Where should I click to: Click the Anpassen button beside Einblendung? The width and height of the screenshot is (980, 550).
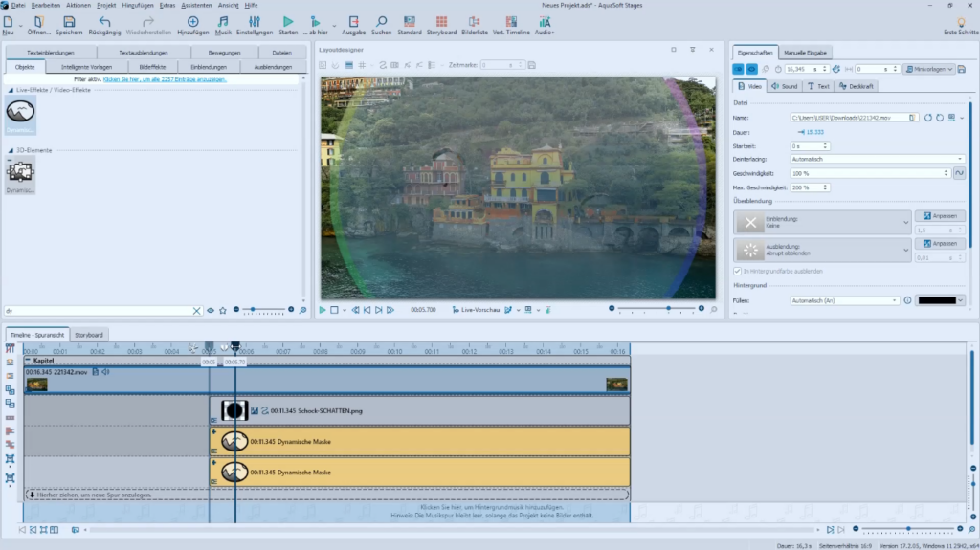pos(940,216)
